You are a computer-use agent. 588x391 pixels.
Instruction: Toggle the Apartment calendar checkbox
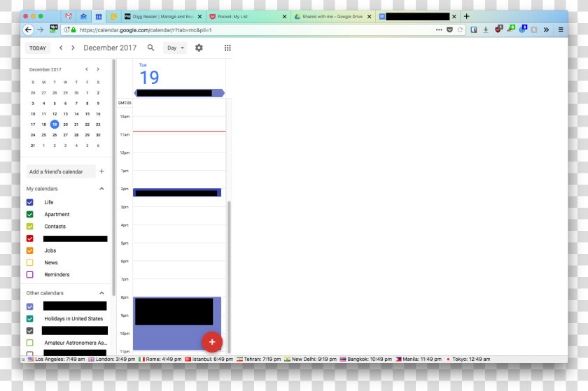point(29,214)
